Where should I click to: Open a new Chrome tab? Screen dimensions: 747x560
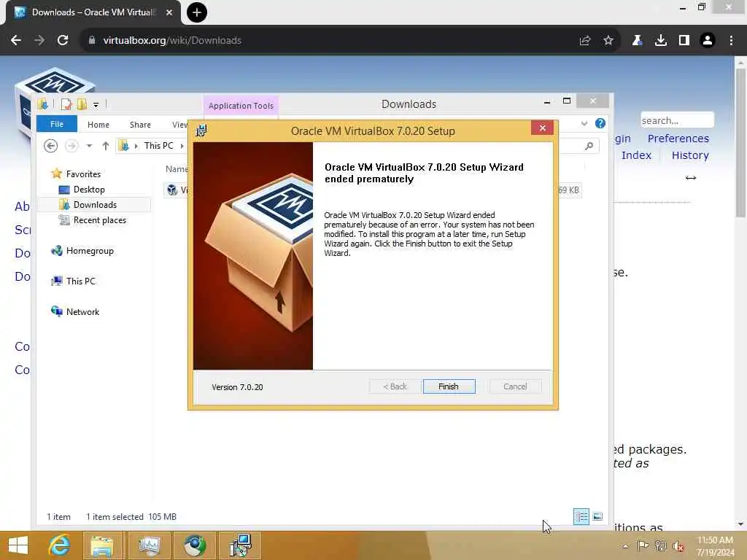pos(197,12)
